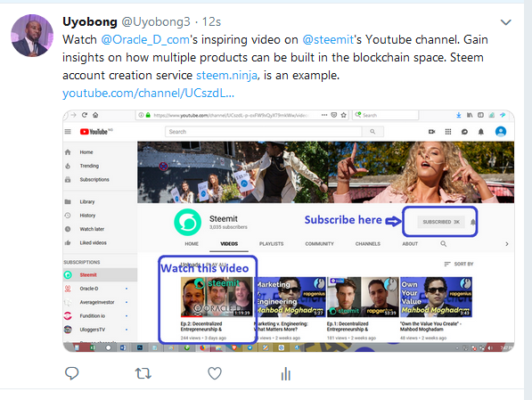The height and width of the screenshot is (400, 532).
Task: View tweet activity bar chart icon
Action: [x=286, y=373]
